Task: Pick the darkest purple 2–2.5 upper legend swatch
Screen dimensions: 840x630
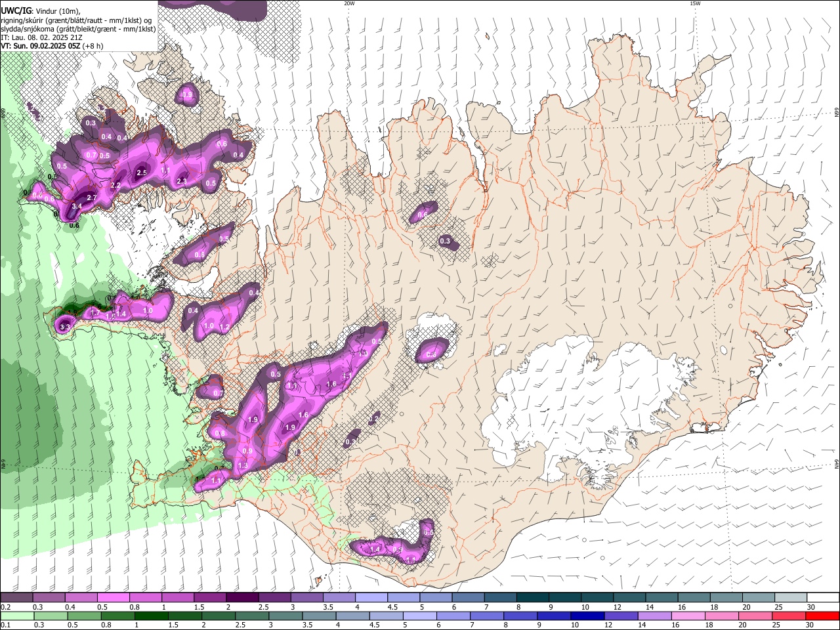Action: [241, 598]
